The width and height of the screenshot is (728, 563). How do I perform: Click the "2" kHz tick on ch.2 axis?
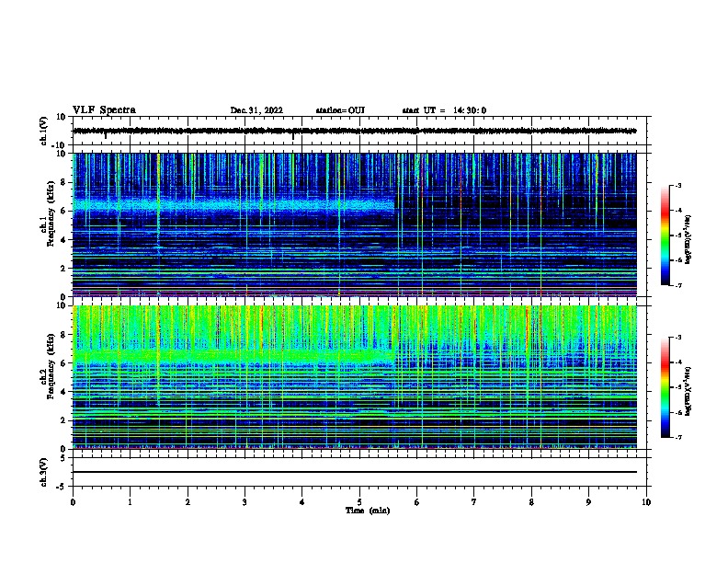click(63, 420)
